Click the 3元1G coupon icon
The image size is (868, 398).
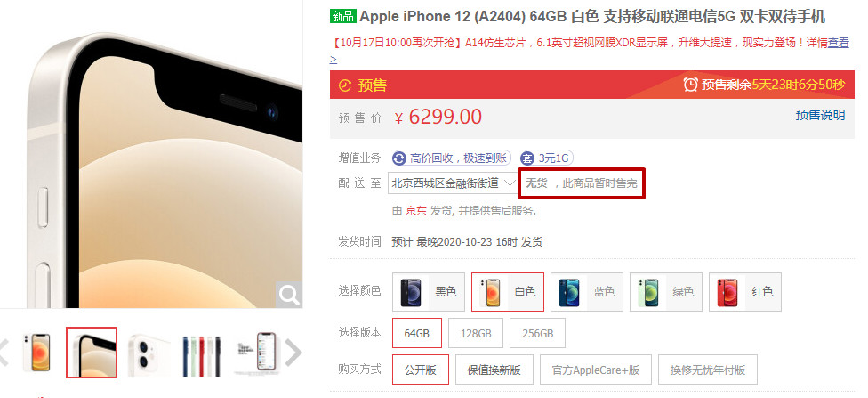click(527, 158)
